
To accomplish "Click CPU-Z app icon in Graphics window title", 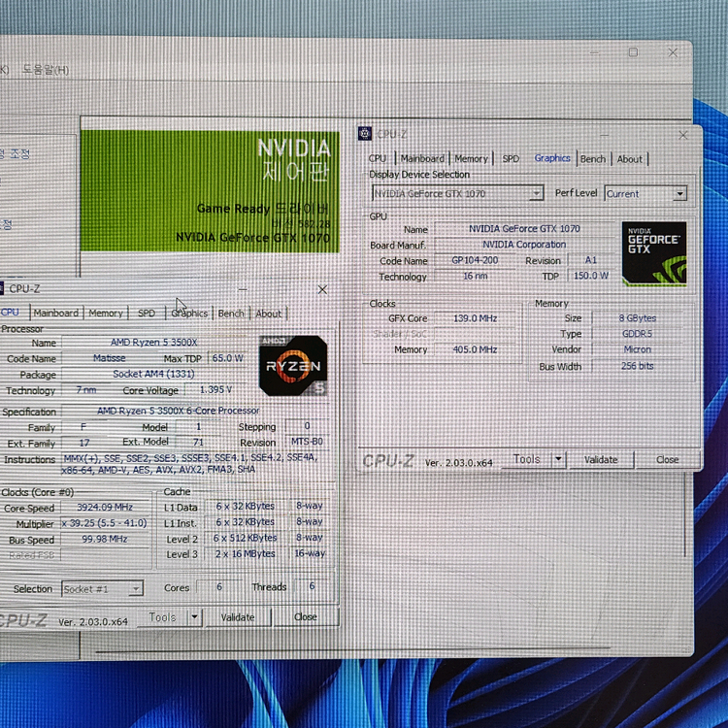I will coord(364,134).
